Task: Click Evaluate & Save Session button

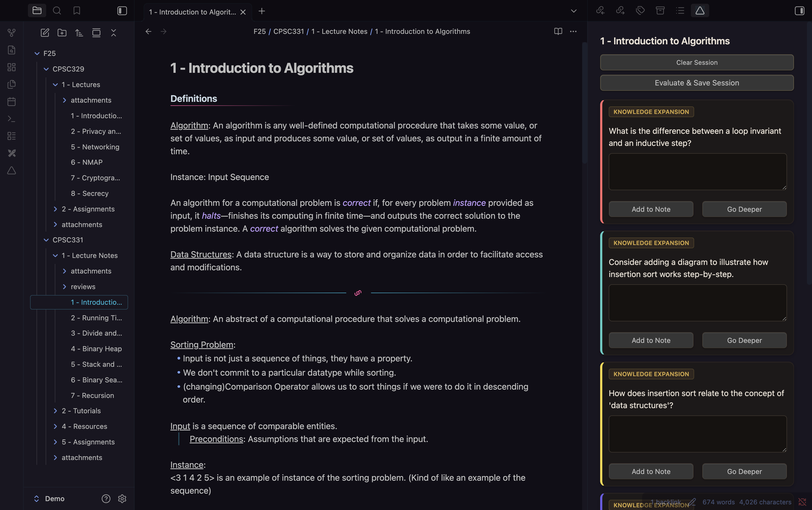Action: pyautogui.click(x=696, y=83)
